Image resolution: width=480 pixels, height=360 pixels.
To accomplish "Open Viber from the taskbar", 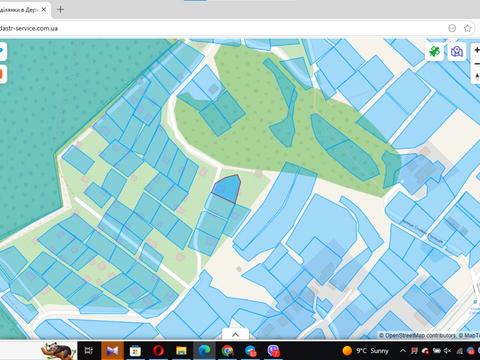I will coord(273,351).
